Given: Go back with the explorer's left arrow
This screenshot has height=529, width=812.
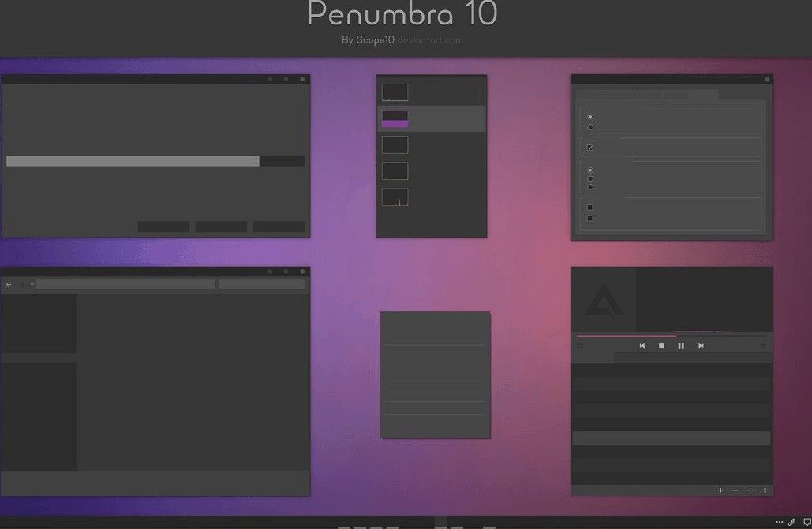Looking at the screenshot, I should 8,284.
